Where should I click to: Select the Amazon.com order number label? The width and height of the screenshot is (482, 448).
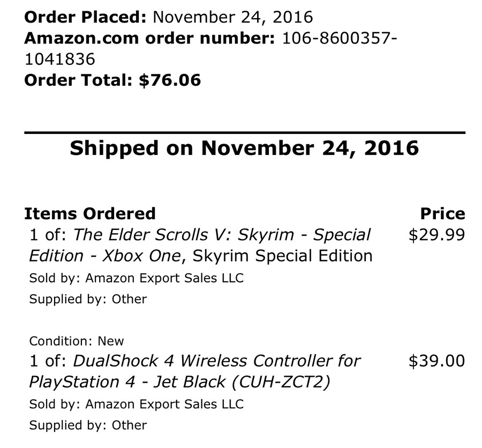[150, 38]
